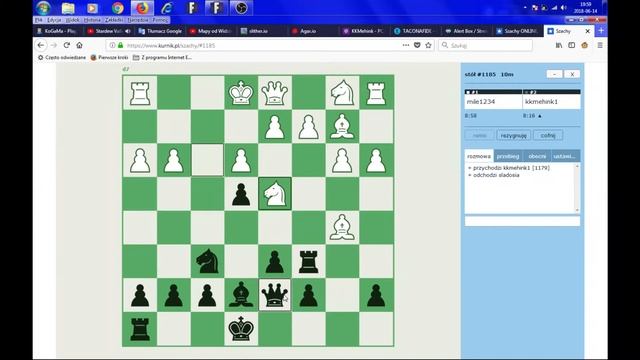Open the Historia menu
The height and width of the screenshot is (360, 640).
click(x=92, y=20)
